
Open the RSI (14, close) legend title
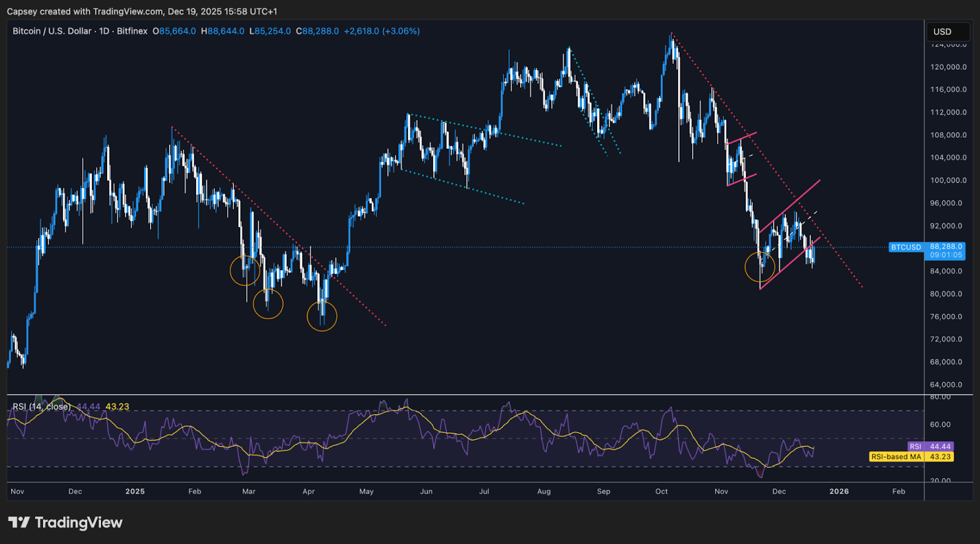42,407
